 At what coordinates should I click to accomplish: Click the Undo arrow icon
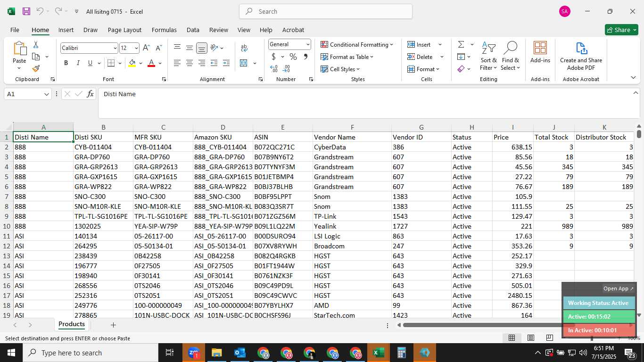pos(40,11)
